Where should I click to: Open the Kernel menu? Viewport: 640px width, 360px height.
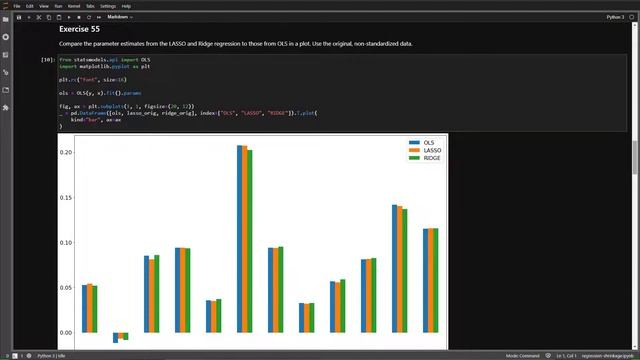click(74, 6)
